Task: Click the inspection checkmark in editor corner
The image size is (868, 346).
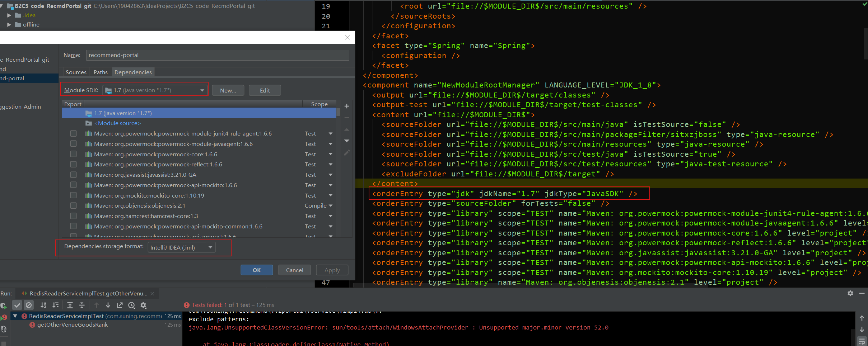Action: (864, 4)
